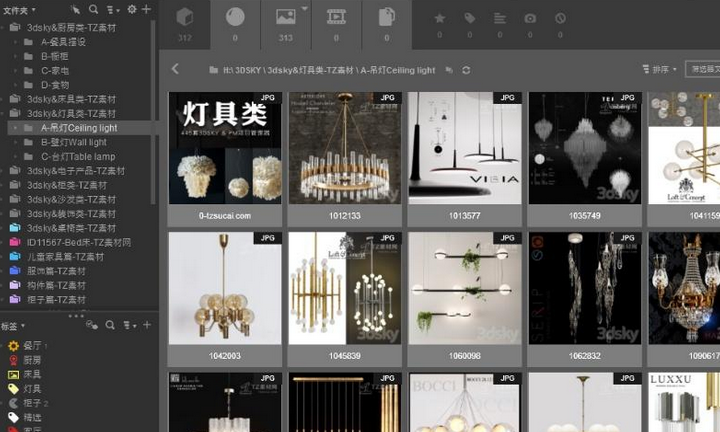The image size is (720, 432).
Task: Select the 柜子 tag
Action: (x=32, y=403)
